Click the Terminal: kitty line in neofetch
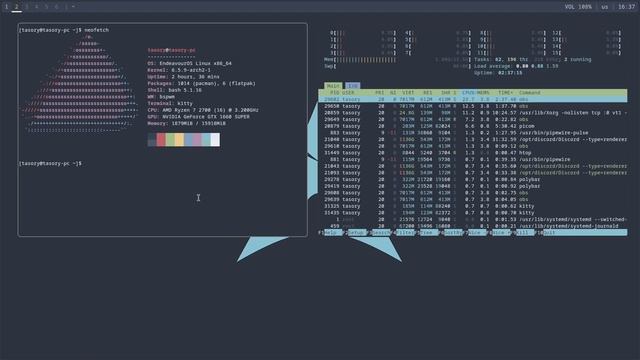This screenshot has width=640, height=360. click(170, 104)
